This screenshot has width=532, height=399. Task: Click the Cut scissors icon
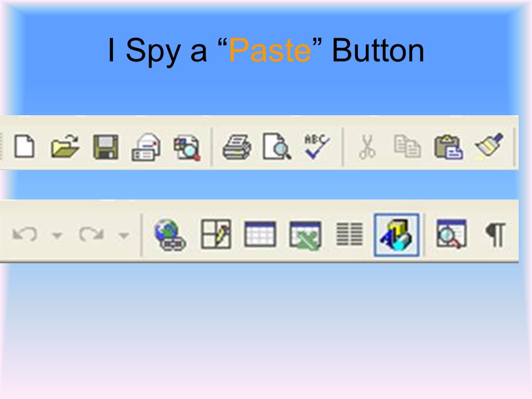[x=367, y=147]
